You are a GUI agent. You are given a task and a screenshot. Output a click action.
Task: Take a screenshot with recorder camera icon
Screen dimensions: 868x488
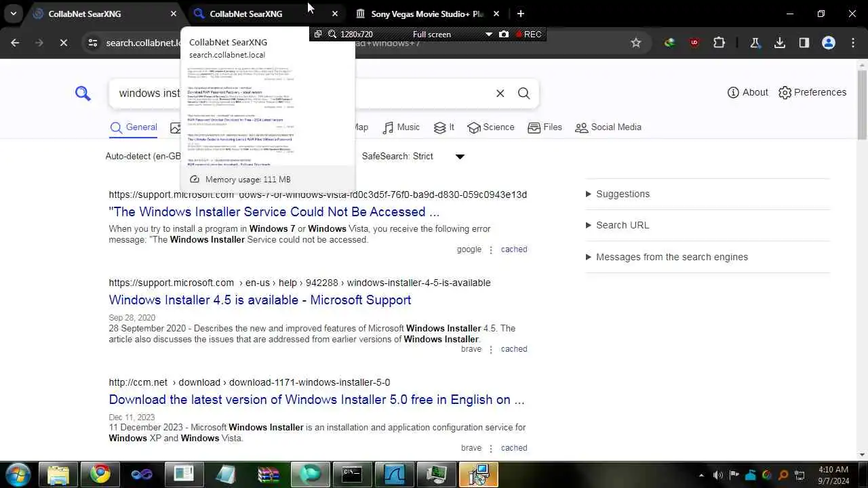504,34
